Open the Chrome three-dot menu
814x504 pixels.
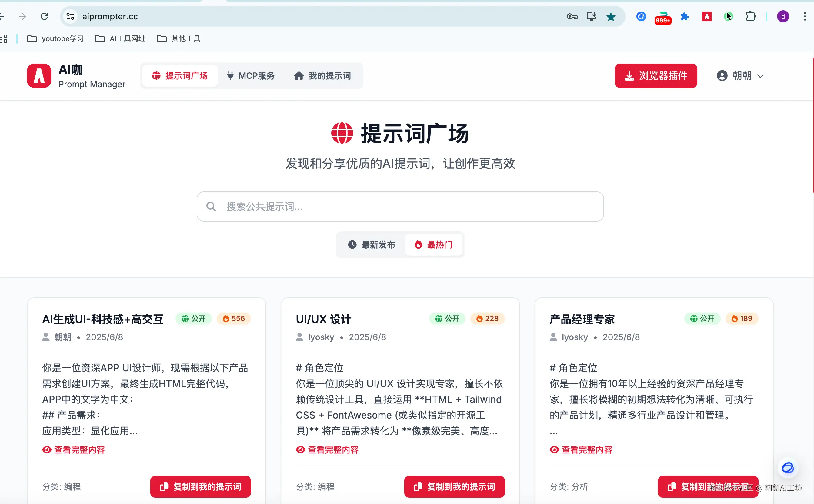804,16
